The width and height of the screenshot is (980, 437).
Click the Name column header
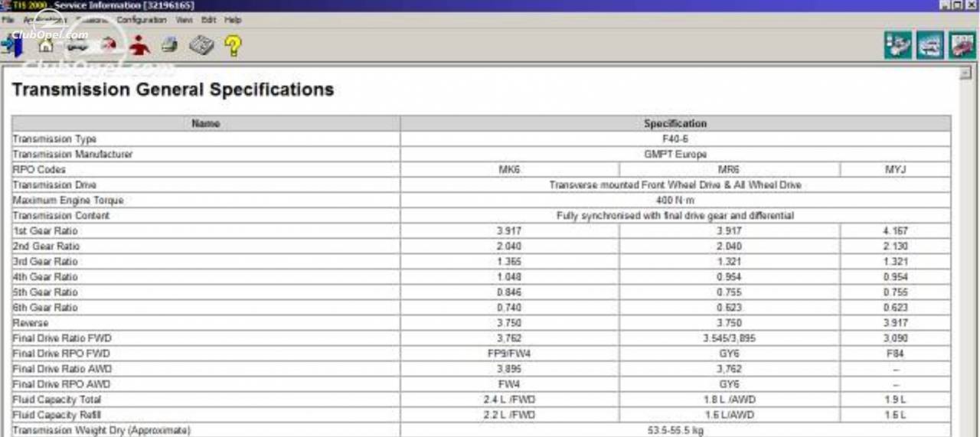point(206,123)
